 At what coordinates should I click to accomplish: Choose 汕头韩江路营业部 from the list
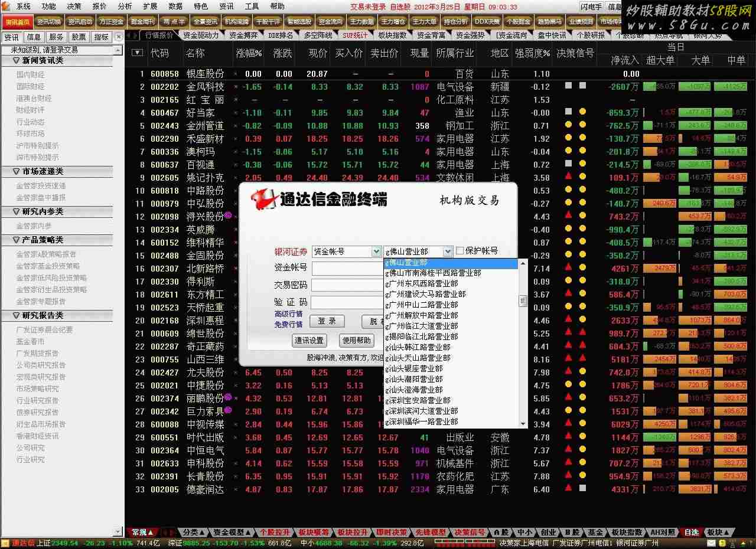[451, 347]
